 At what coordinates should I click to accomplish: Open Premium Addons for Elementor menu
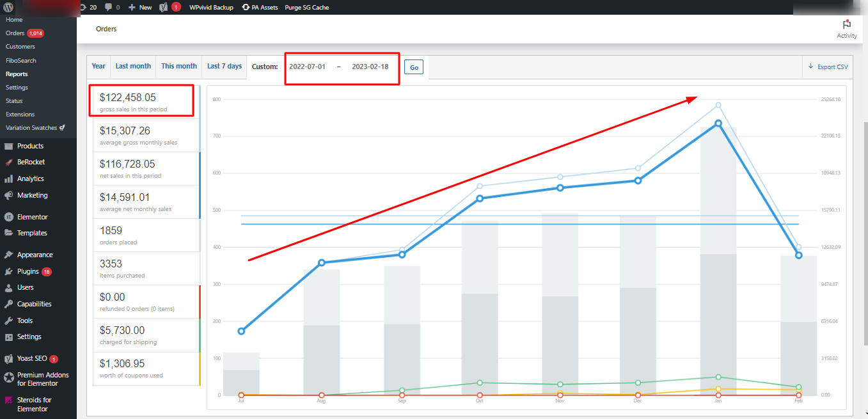pyautogui.click(x=38, y=379)
